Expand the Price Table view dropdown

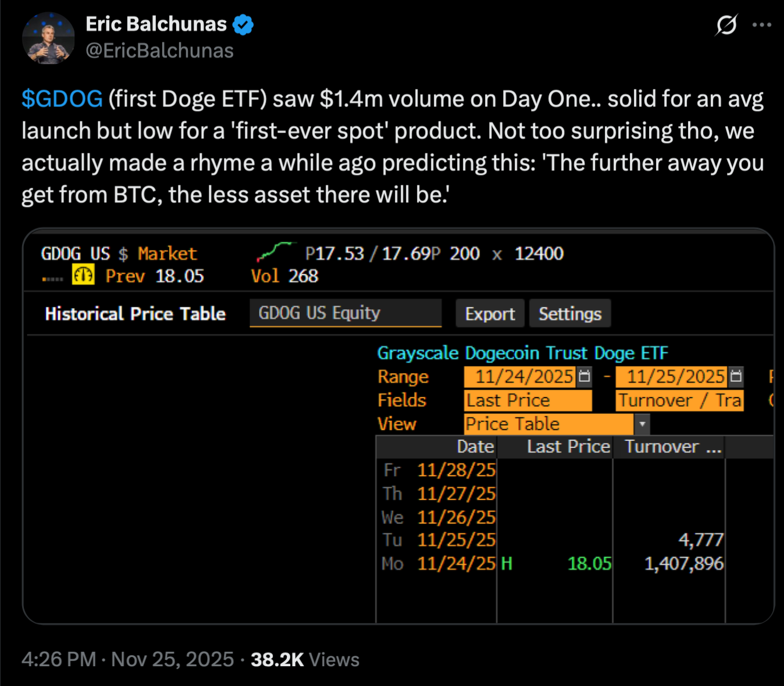pyautogui.click(x=642, y=424)
